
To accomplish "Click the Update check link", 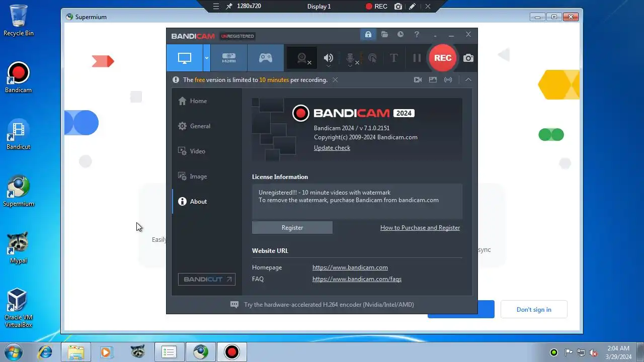I will point(332,148).
